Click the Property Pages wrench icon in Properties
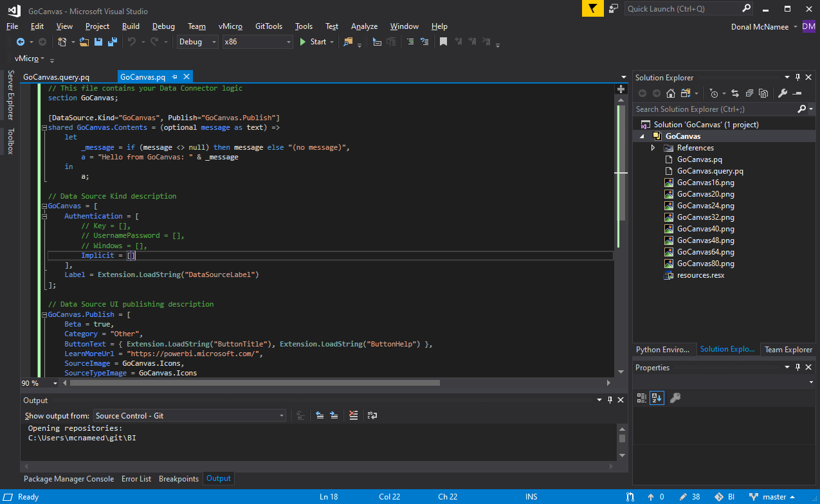This screenshot has width=820, height=504. (675, 398)
